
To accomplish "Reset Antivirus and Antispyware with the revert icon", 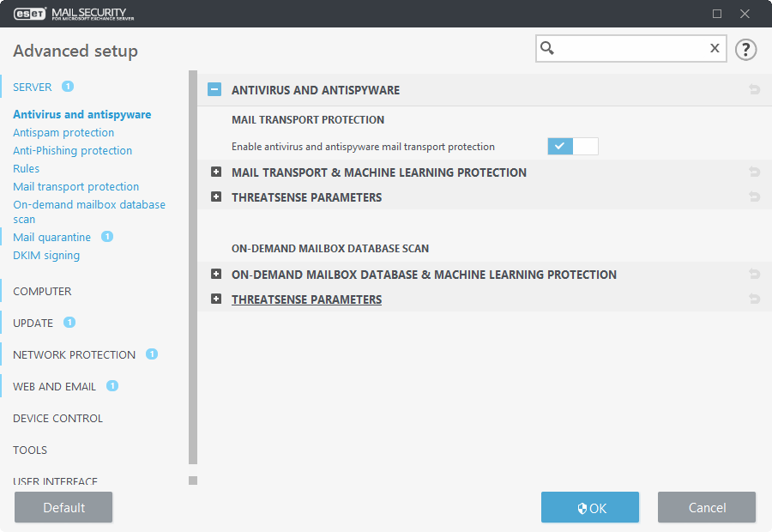I will [754, 89].
